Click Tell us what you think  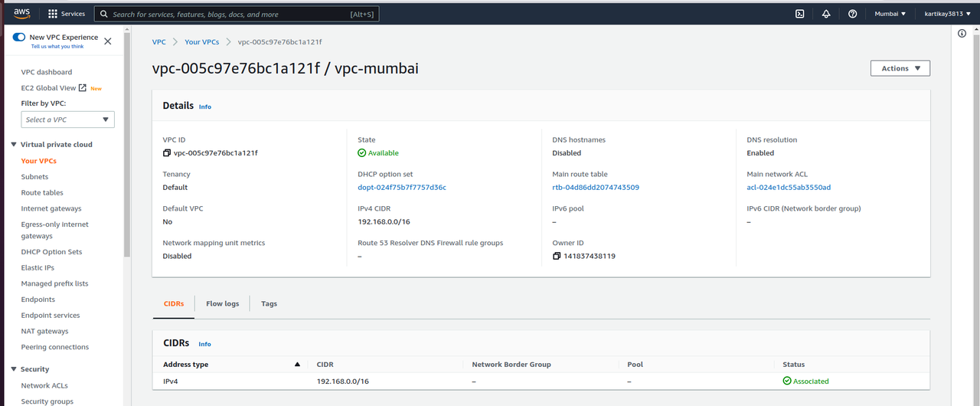click(57, 47)
